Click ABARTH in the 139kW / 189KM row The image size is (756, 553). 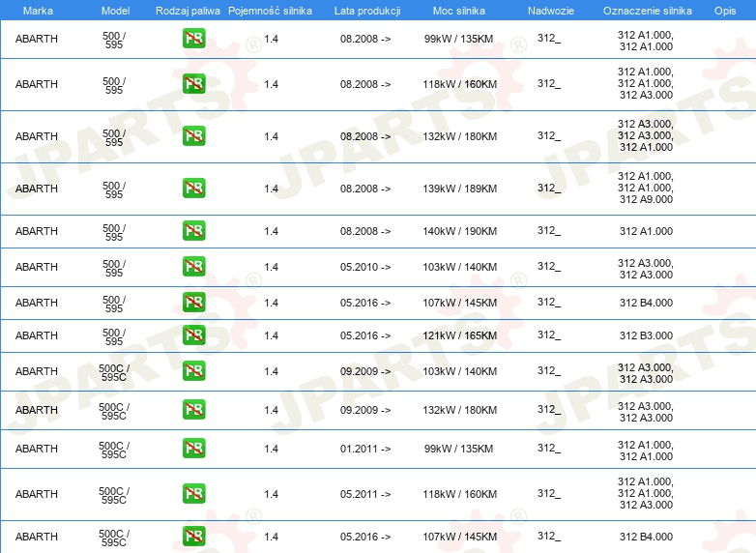click(37, 189)
